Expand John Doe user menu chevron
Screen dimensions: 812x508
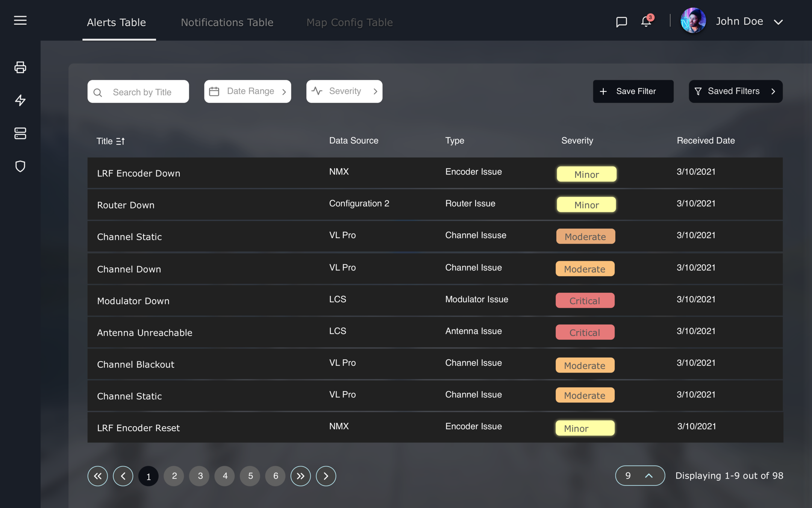(778, 22)
